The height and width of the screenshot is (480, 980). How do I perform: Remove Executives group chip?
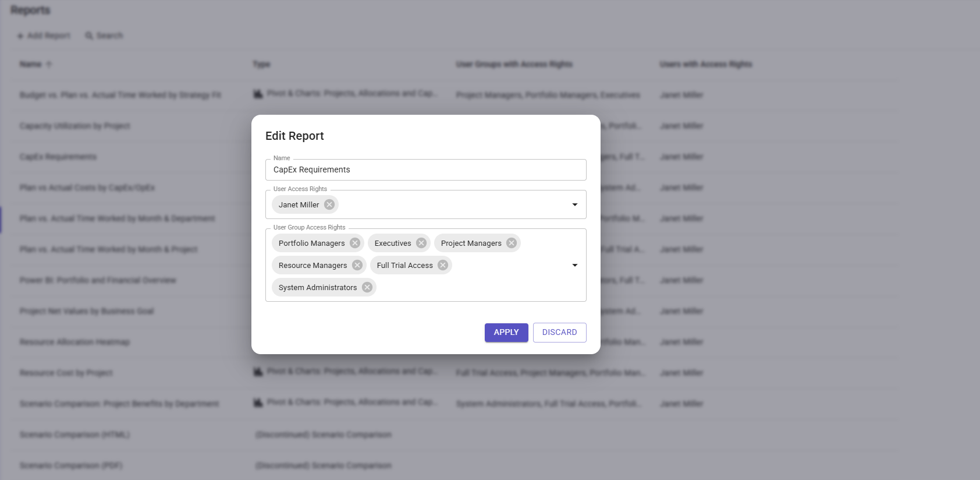(421, 243)
